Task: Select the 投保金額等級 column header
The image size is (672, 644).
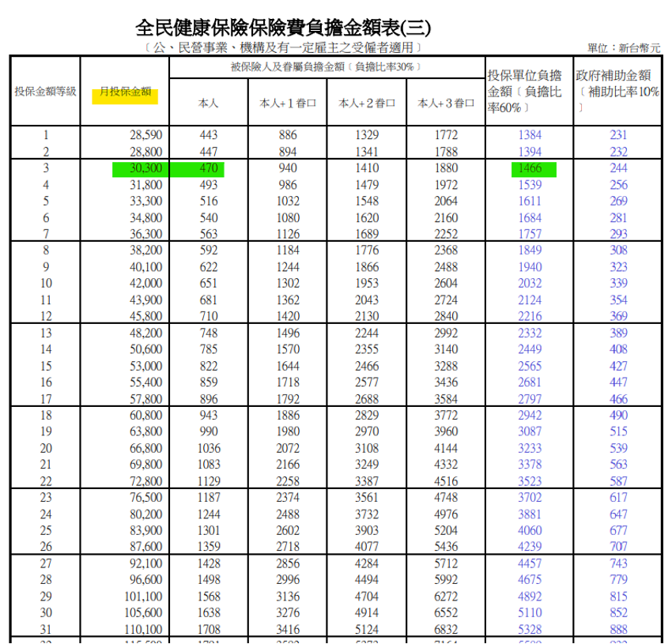Action: [45, 91]
